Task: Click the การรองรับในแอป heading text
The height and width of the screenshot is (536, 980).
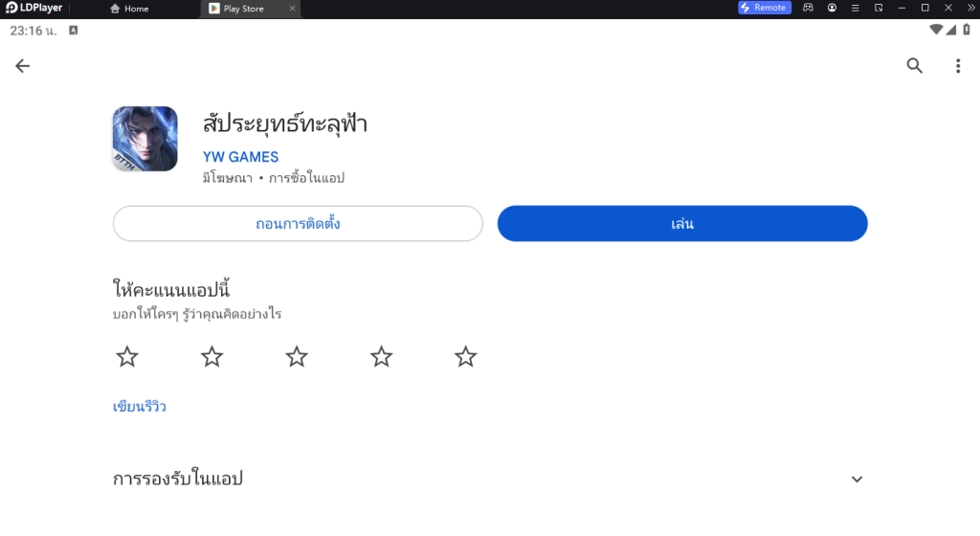Action: coord(177,479)
